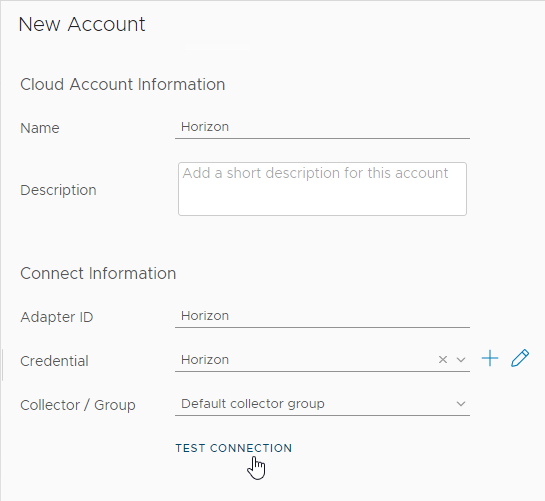Click the Collector / Group label
Screen dimensions: 545x501
tap(78, 405)
